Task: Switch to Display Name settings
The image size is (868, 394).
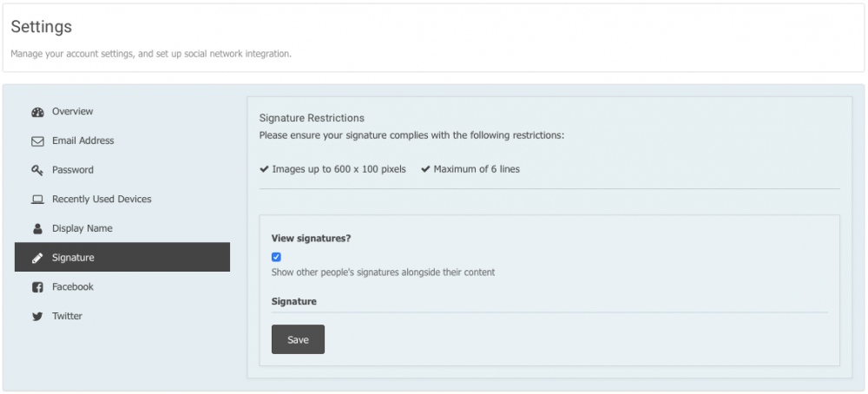Action: (x=122, y=228)
